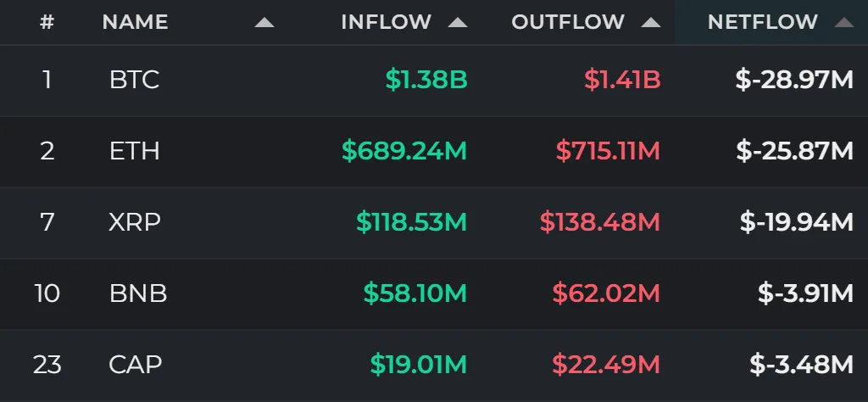
Task: Click the # column header
Action: coord(47,22)
